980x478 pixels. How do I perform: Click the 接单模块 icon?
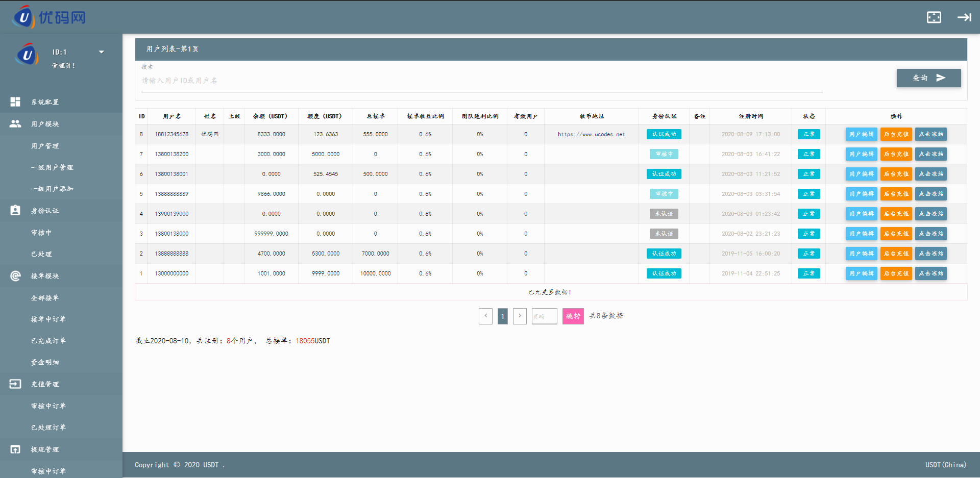(x=15, y=276)
